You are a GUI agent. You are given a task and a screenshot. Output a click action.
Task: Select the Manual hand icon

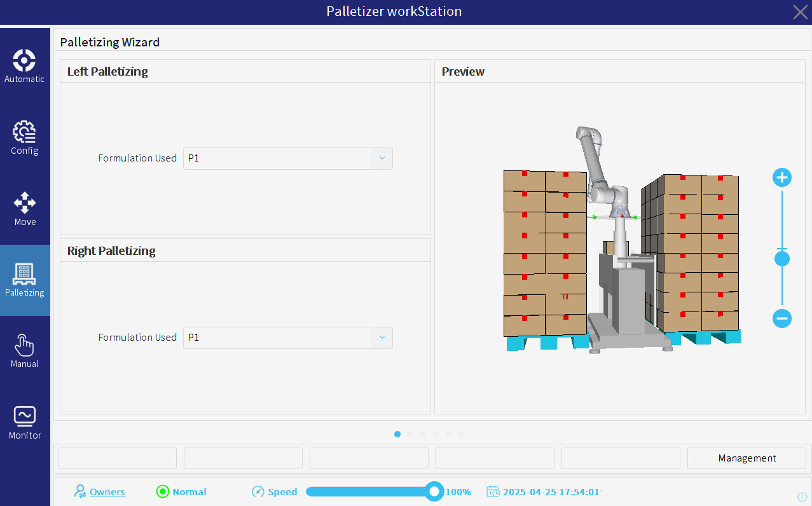pos(24,345)
